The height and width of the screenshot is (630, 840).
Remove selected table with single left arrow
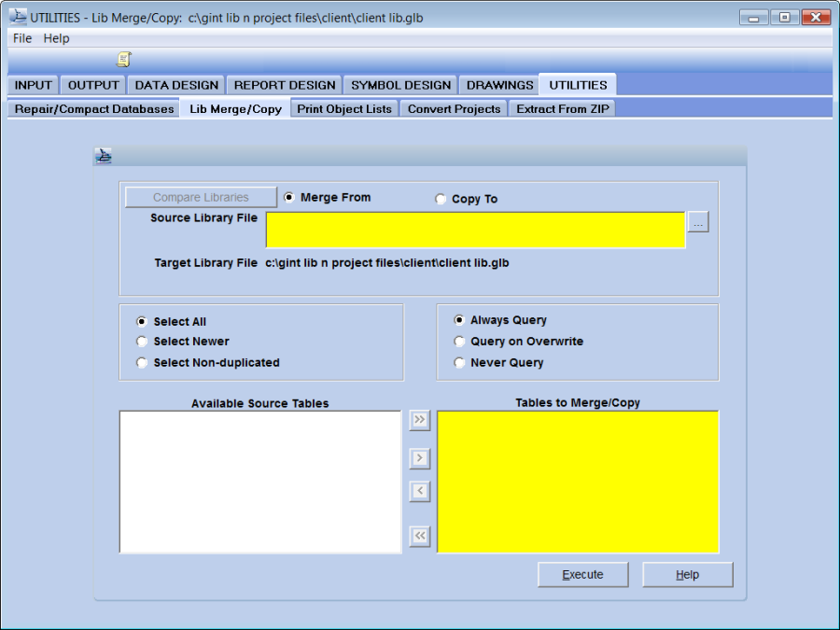point(420,491)
